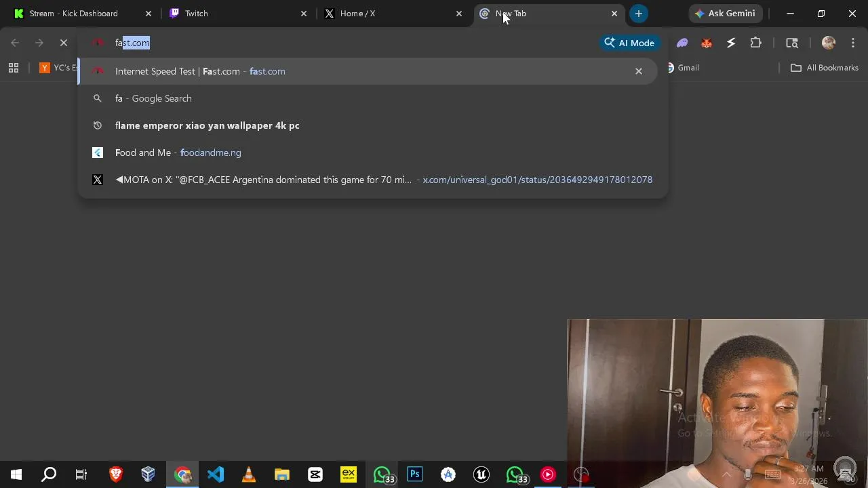Open the Windows Start menu

click(16, 474)
